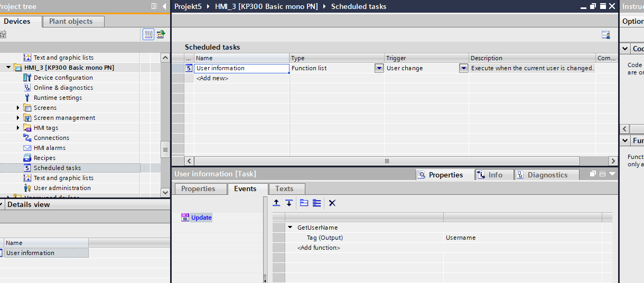Click the Tag (Output) parameter cell
Viewport: 644px width, 283px height.
365,238
